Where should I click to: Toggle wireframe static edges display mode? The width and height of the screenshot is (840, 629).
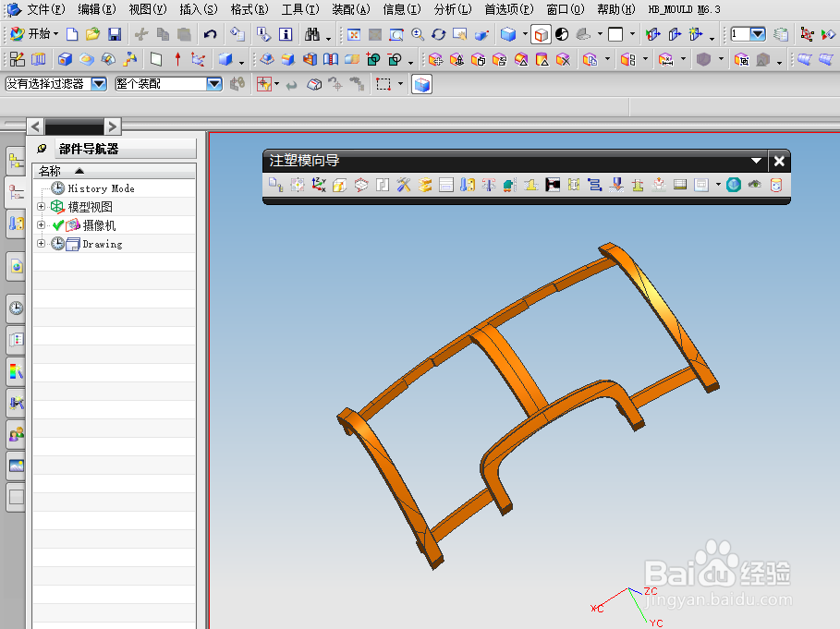(x=542, y=35)
